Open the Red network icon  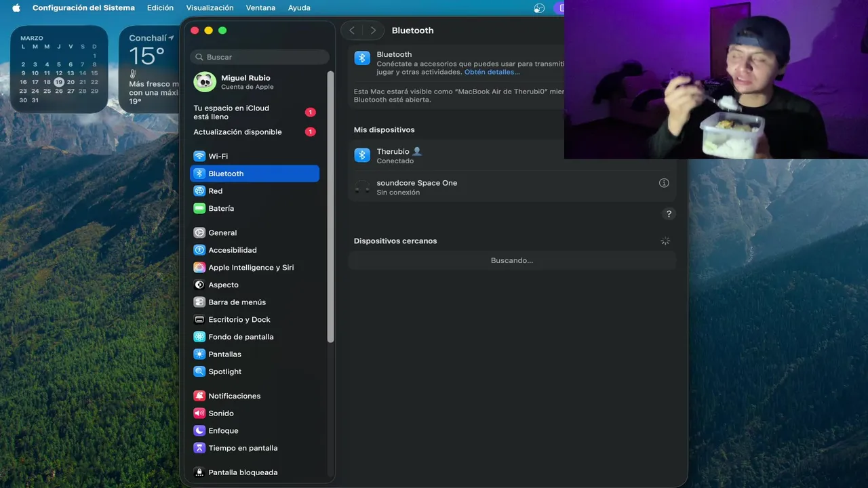(x=199, y=191)
